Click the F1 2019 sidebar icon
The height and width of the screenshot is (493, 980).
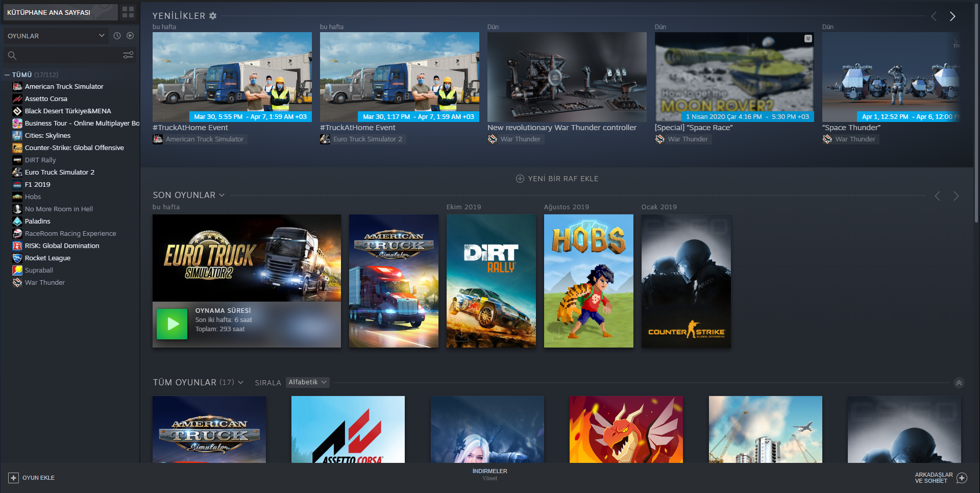(17, 184)
